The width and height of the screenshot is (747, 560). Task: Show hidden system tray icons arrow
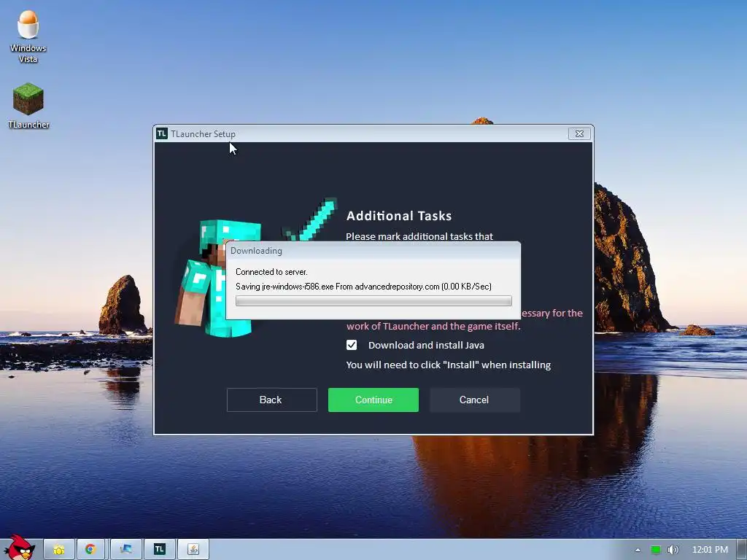[x=638, y=550]
